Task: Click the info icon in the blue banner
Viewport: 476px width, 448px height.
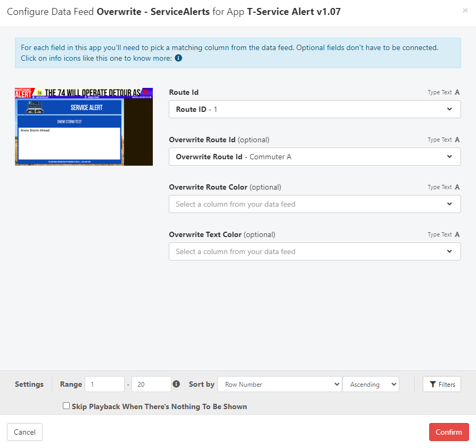Action: (178, 58)
